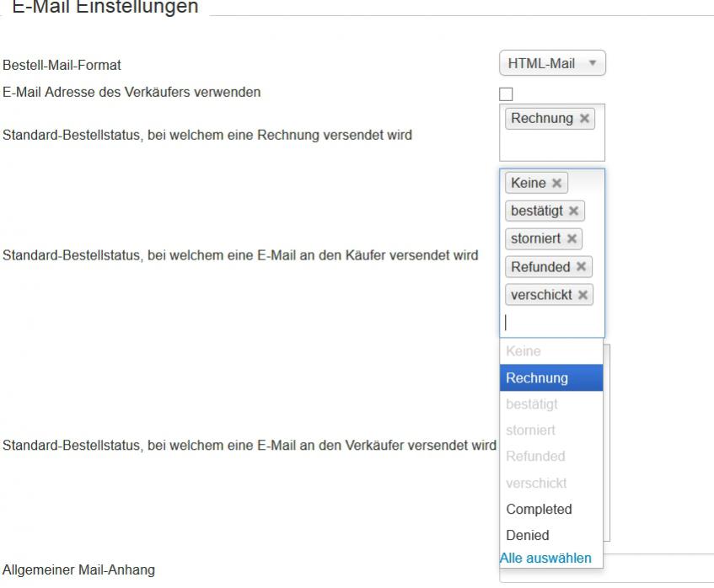
Task: Remove the Keine tag via its x
Action: [556, 184]
